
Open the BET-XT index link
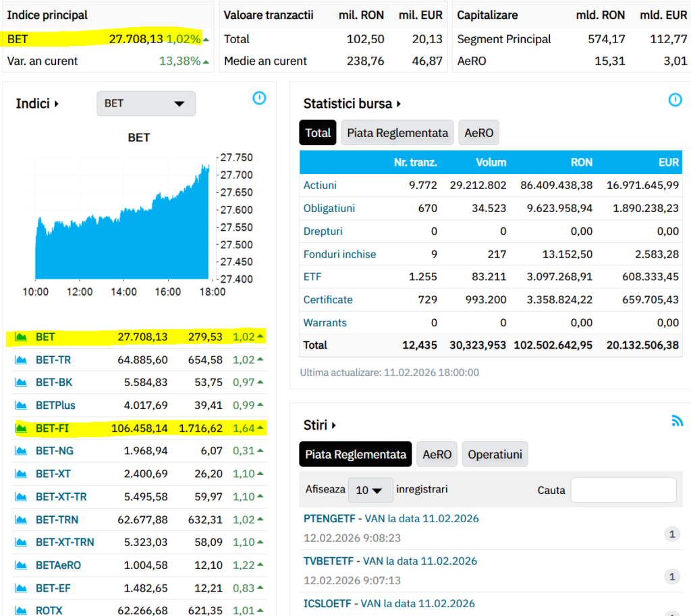click(x=53, y=474)
